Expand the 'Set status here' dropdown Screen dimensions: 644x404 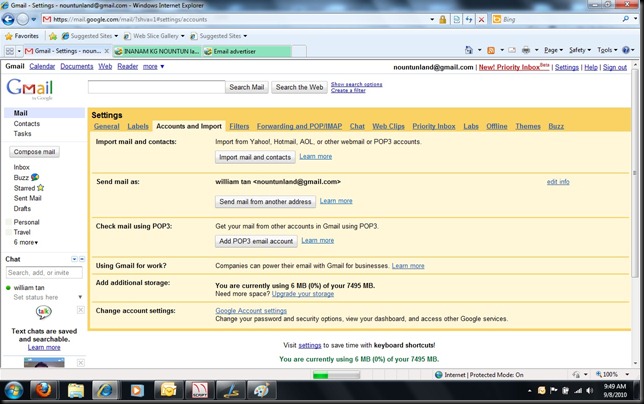[80, 297]
